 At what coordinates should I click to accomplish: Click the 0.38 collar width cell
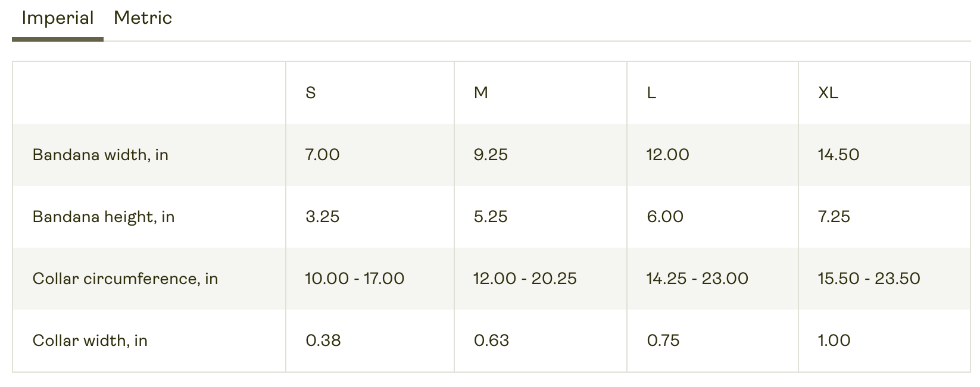click(323, 341)
